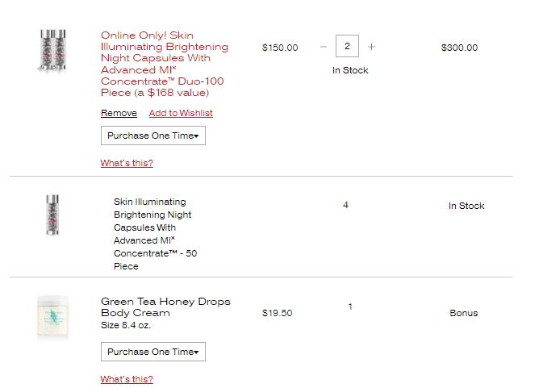Click the 50 Piece capsules thumbnail
543x392 pixels.
52,215
